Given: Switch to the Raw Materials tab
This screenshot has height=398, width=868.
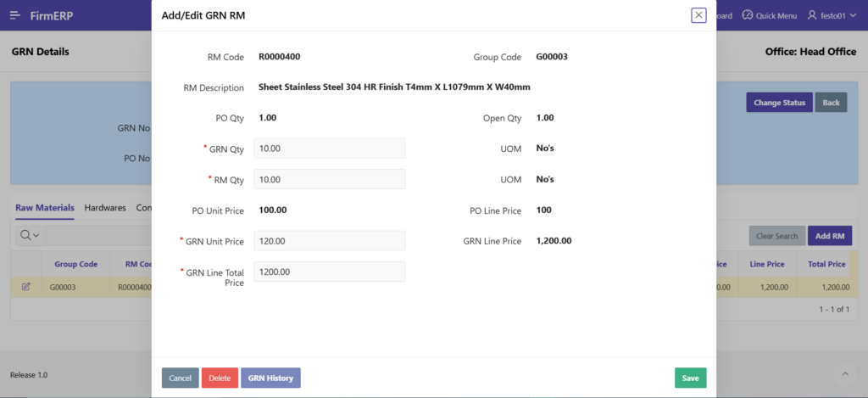Looking at the screenshot, I should [x=45, y=207].
